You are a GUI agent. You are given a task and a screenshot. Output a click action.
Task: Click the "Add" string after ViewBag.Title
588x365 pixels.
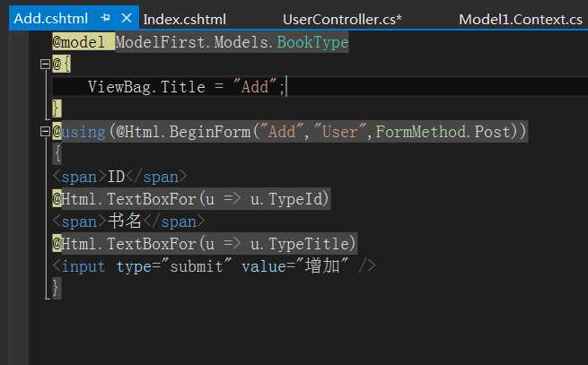[x=255, y=87]
